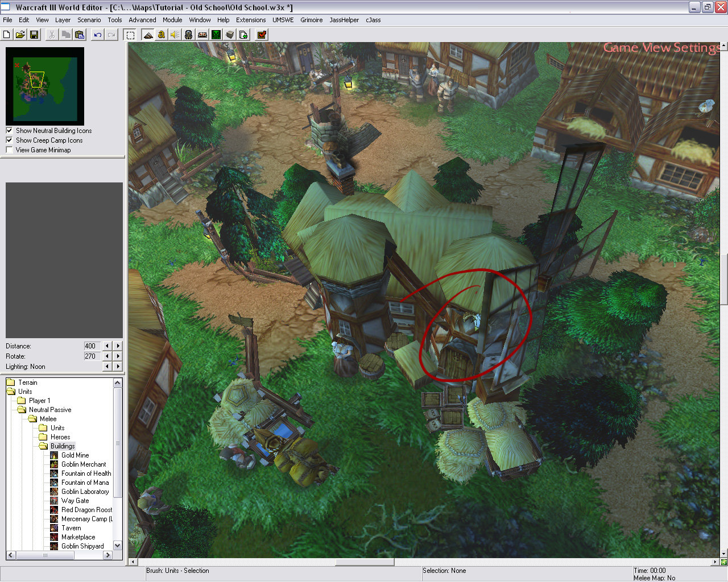Decrease Distance with its left arrow
Screen dimensions: 728x582
pos(107,346)
